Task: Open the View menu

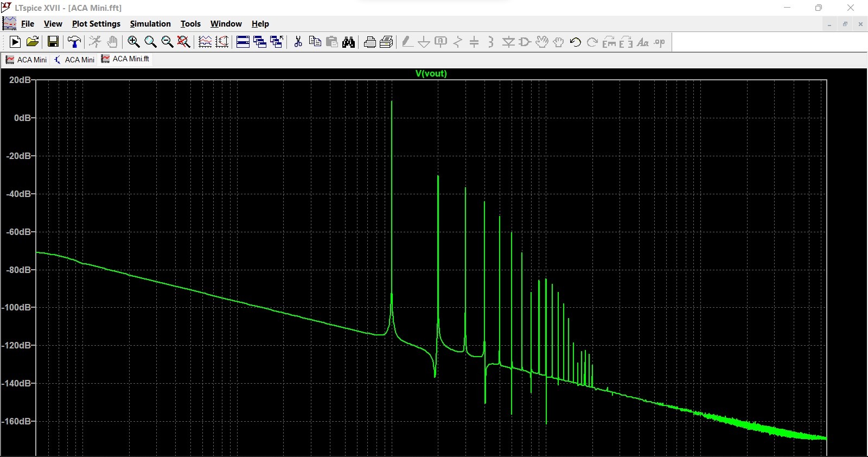Action: [53, 24]
